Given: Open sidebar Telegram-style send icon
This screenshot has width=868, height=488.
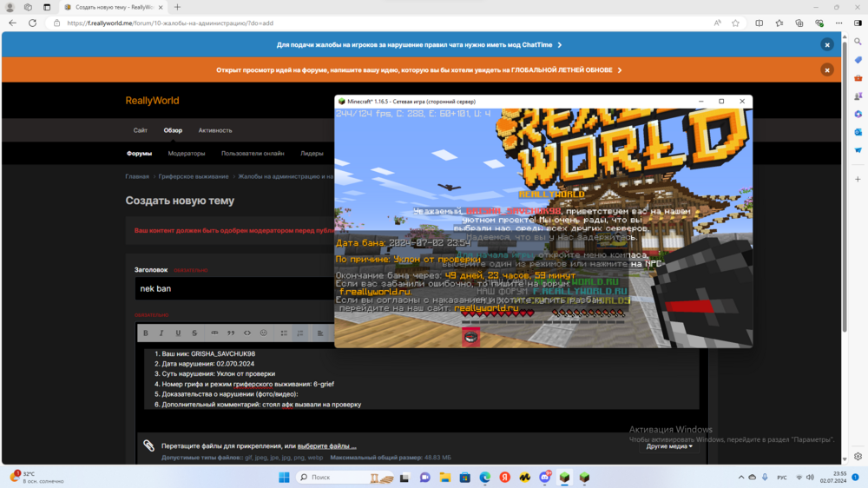Looking at the screenshot, I should [x=858, y=150].
